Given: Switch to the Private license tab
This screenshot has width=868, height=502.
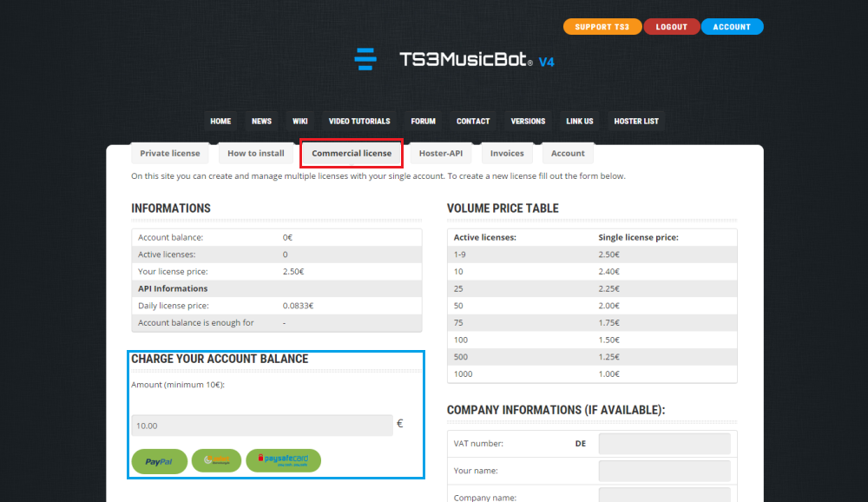Looking at the screenshot, I should (170, 154).
